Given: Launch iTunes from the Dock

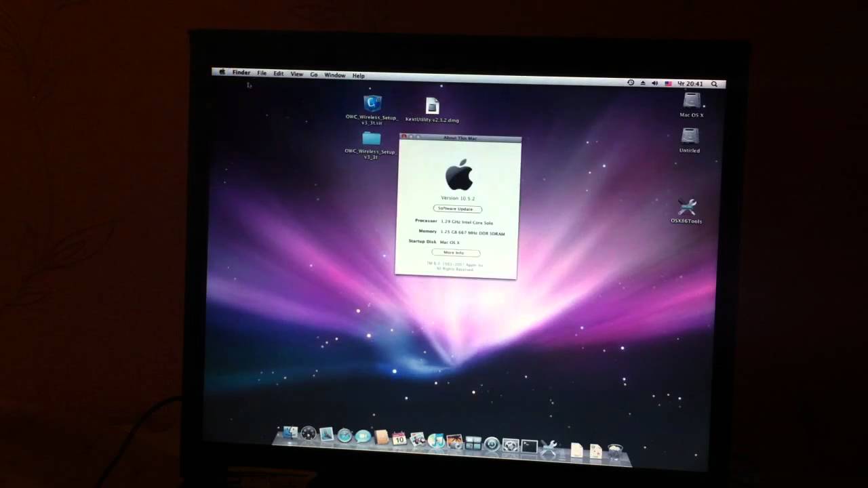Looking at the screenshot, I should tap(436, 441).
